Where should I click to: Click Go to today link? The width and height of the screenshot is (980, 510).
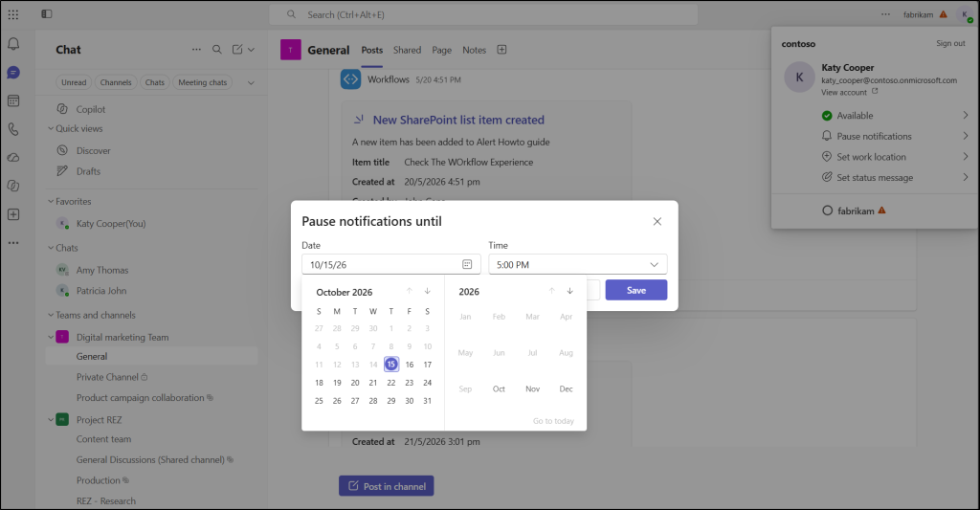(x=553, y=421)
